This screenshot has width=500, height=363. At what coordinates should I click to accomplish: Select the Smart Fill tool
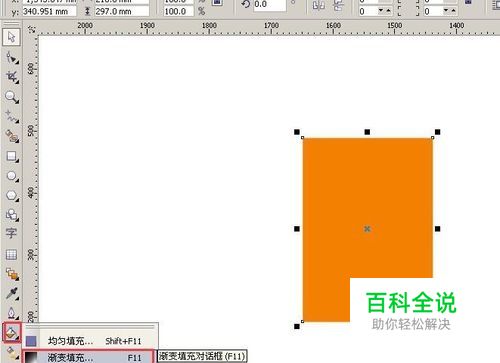[12, 136]
